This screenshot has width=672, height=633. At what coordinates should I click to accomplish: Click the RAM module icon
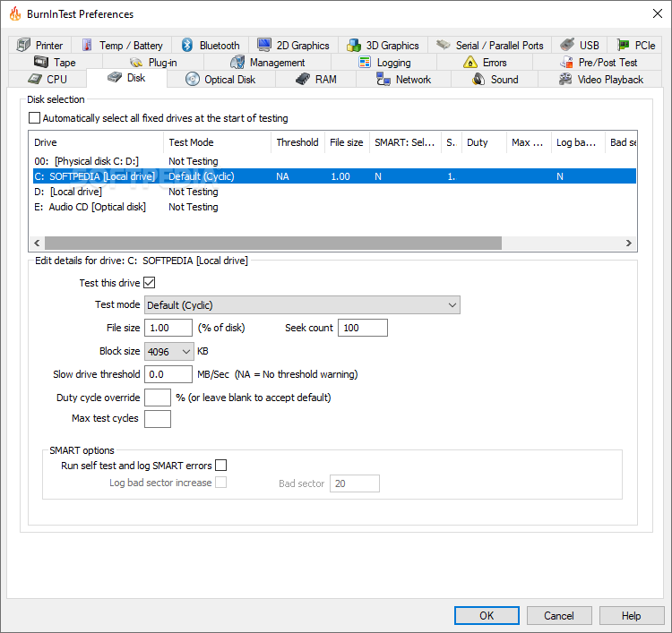click(303, 79)
